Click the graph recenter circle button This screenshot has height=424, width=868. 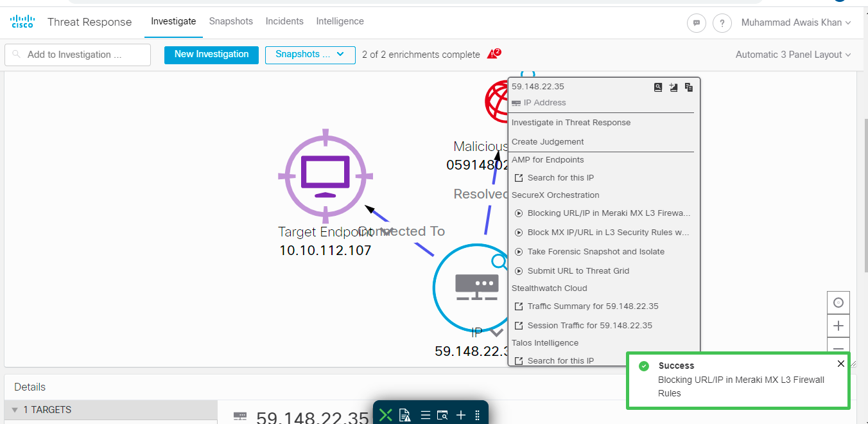[838, 303]
